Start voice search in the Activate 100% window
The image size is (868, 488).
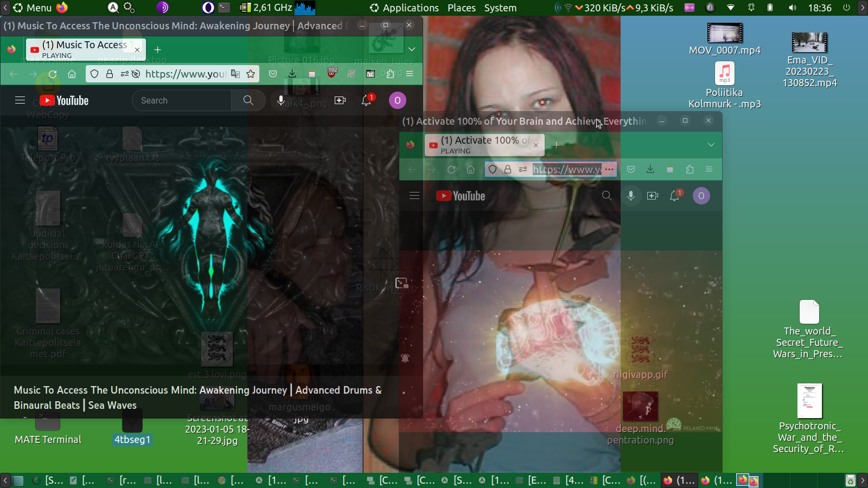pos(631,196)
